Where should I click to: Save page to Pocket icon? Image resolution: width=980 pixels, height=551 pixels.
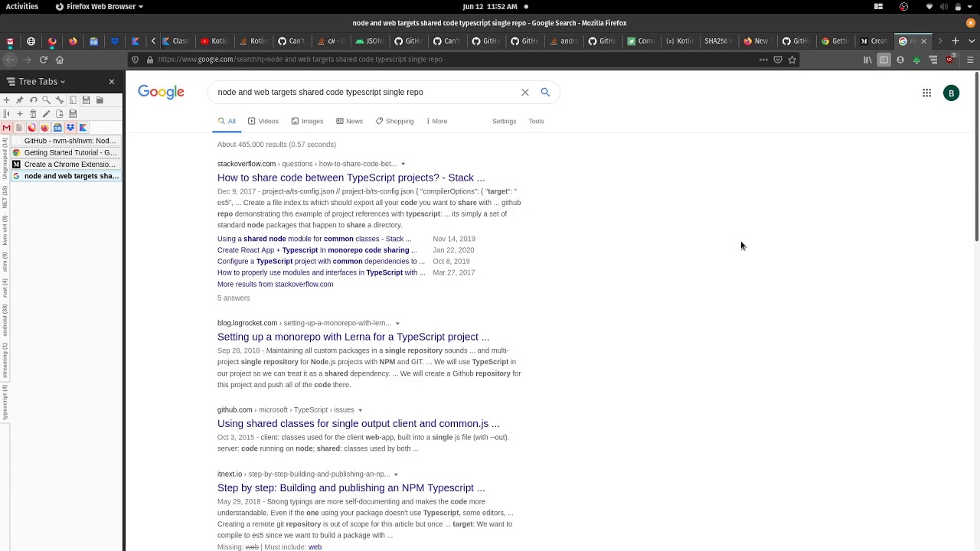(x=778, y=60)
